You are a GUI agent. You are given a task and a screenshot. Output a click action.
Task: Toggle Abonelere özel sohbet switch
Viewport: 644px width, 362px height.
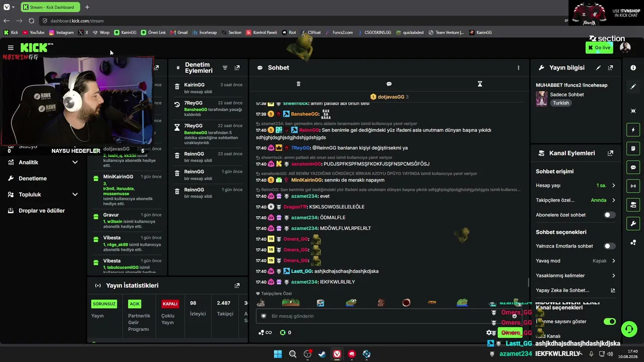click(x=609, y=215)
